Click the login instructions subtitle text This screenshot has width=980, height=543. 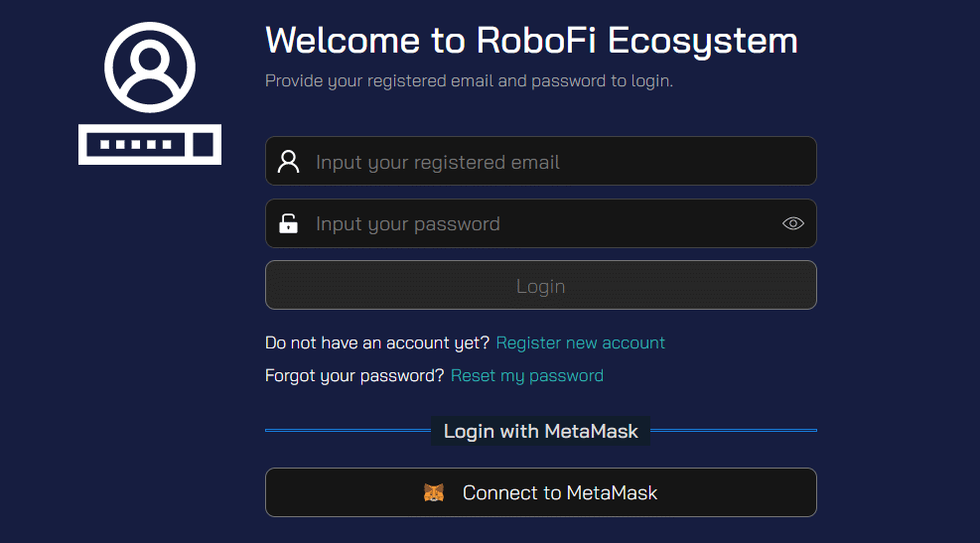[469, 80]
